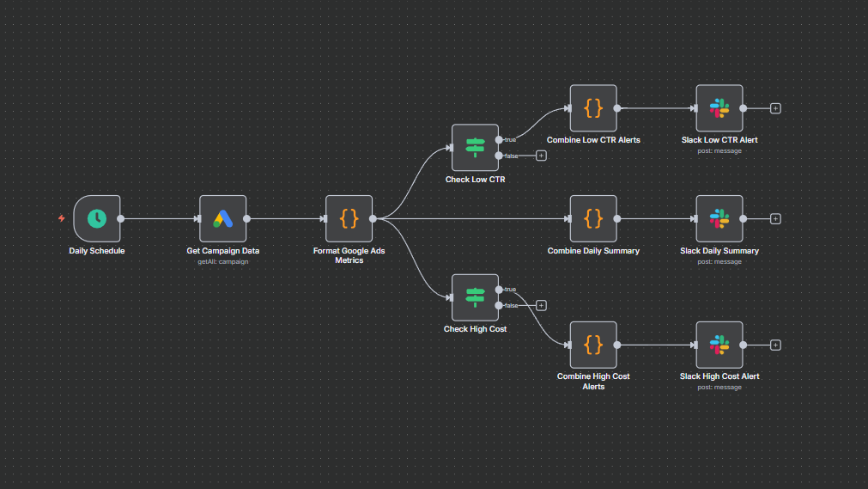The width and height of the screenshot is (868, 489).
Task: Add node after Slack Daily Summary
Action: tap(775, 218)
